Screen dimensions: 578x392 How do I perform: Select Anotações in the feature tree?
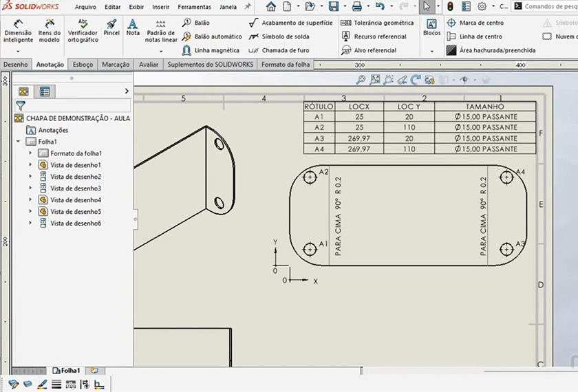(x=52, y=130)
